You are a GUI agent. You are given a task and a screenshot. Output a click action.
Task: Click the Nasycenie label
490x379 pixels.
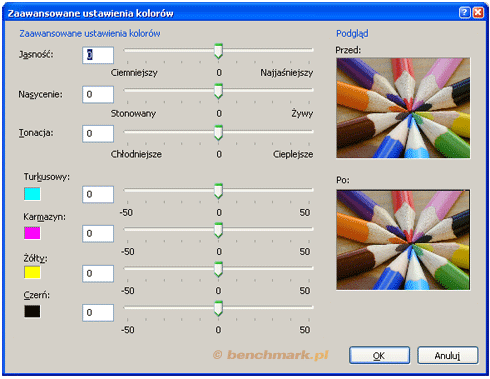pos(40,95)
